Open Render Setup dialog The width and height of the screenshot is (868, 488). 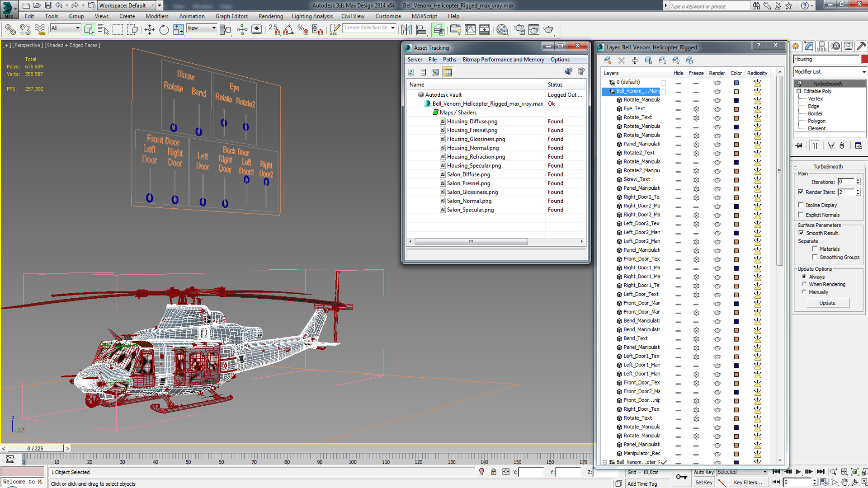(519, 30)
